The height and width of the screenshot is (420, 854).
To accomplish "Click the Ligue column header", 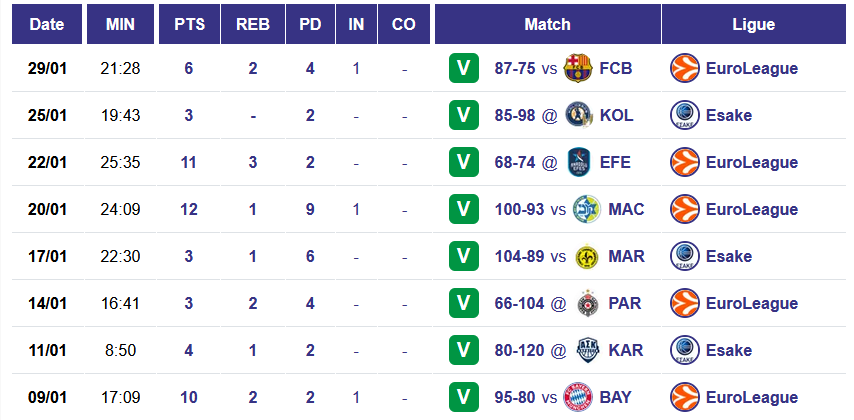I will click(x=753, y=25).
